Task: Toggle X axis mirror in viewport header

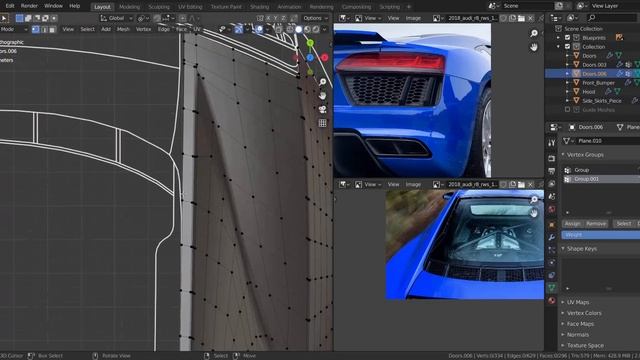Action: (268, 18)
